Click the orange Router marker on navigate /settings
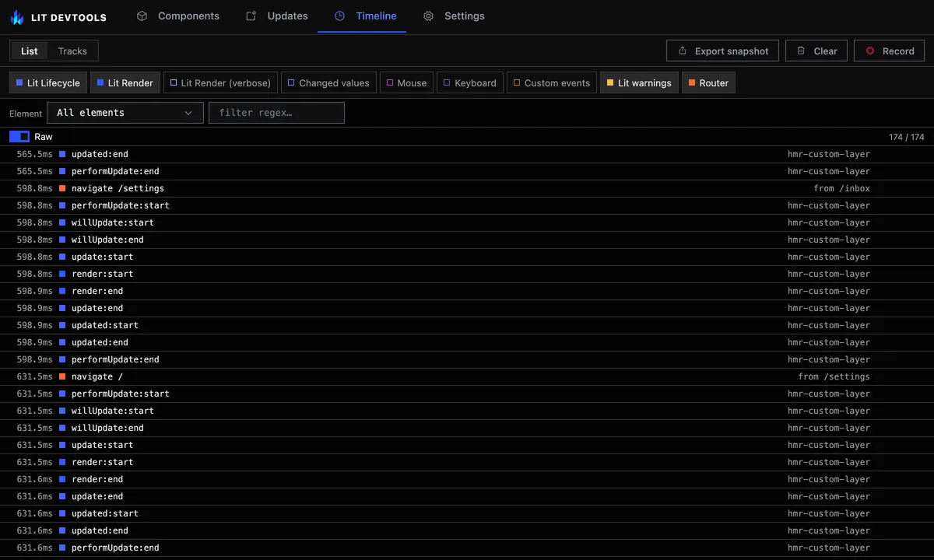934x560 pixels. coord(62,188)
